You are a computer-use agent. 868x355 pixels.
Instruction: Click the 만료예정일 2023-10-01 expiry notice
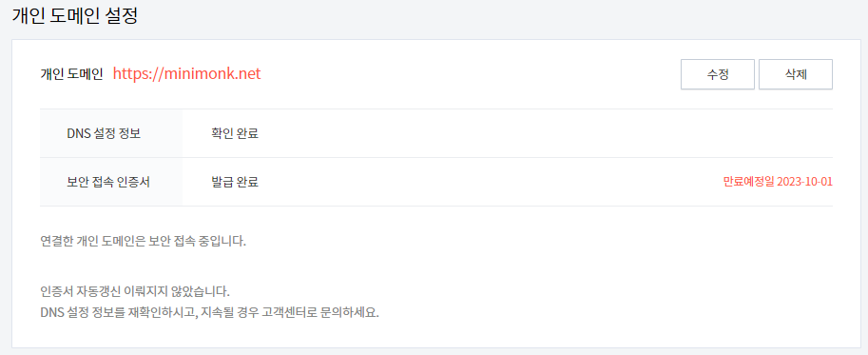778,182
